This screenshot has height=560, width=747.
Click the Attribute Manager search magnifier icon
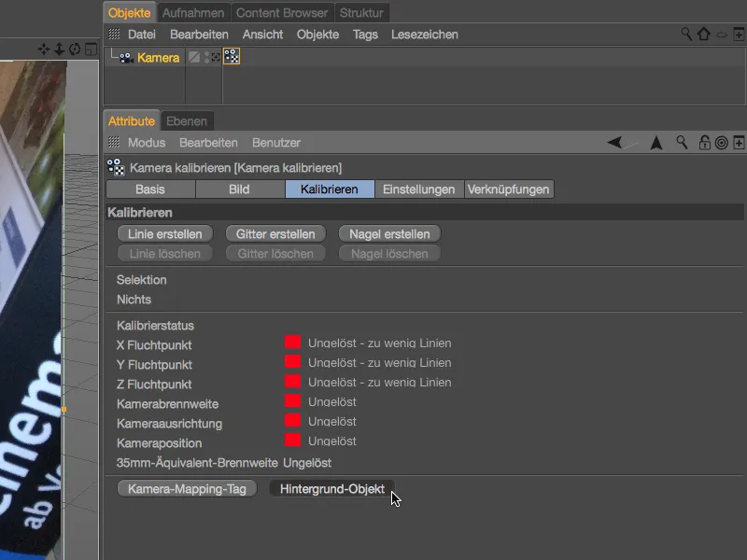[x=682, y=143]
